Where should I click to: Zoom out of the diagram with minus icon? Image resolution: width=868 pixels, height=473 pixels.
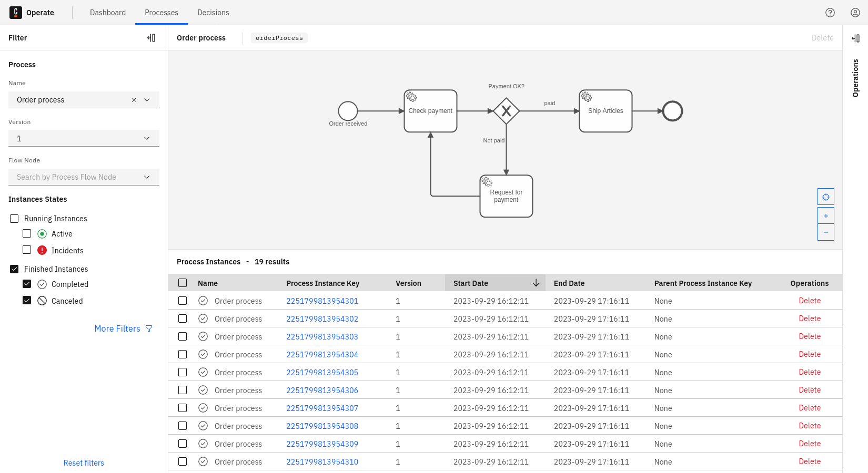pyautogui.click(x=825, y=232)
